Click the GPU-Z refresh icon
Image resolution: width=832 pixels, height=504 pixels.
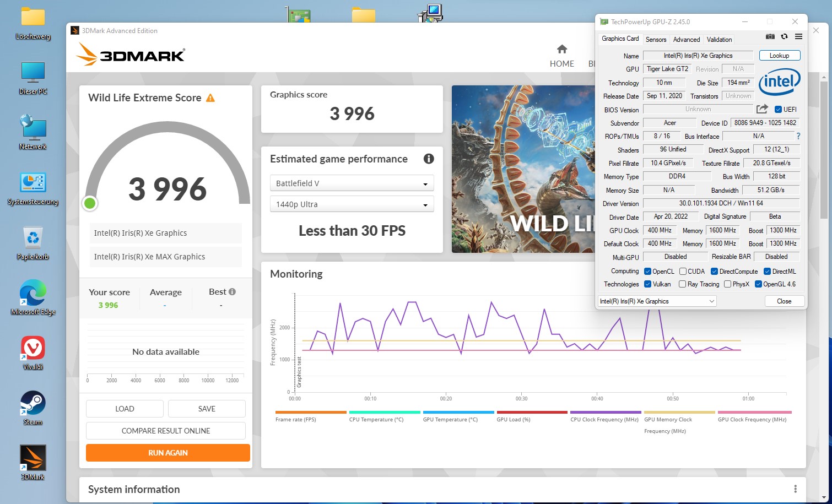[x=784, y=37]
